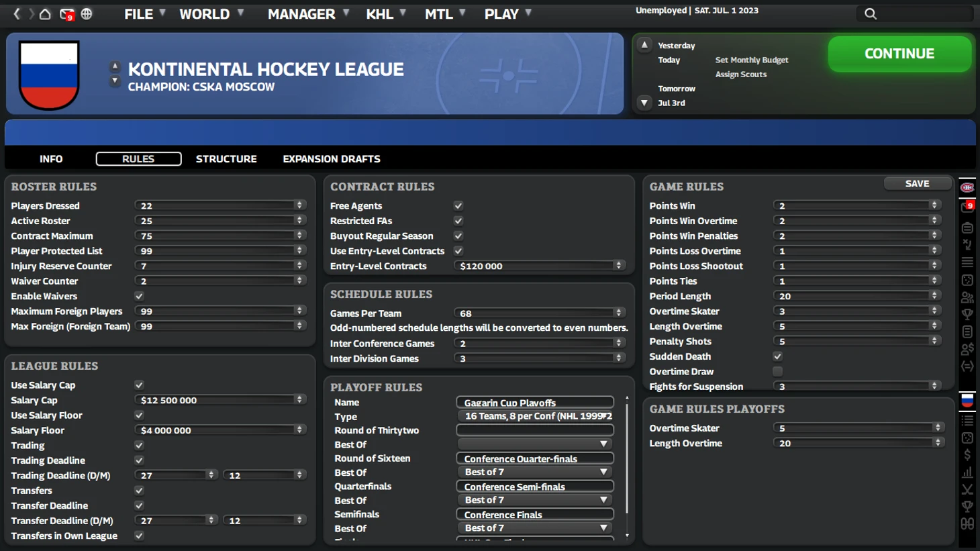
Task: Switch to the INFO tab
Action: [51, 159]
